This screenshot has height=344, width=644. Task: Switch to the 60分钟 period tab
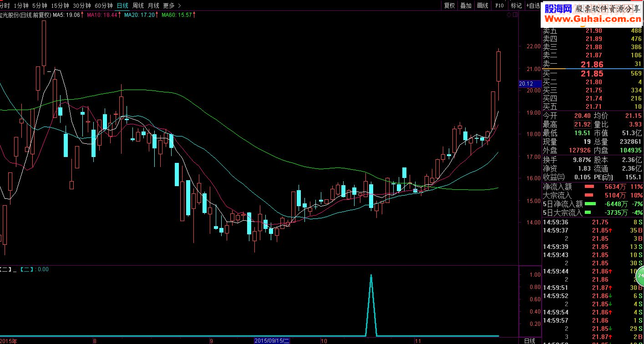pos(104,5)
